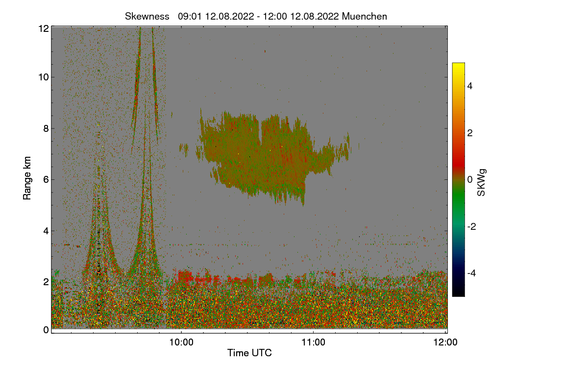The image size is (588, 392).
Task: Click the 'SKWg' colorbar label
Action: (482, 183)
